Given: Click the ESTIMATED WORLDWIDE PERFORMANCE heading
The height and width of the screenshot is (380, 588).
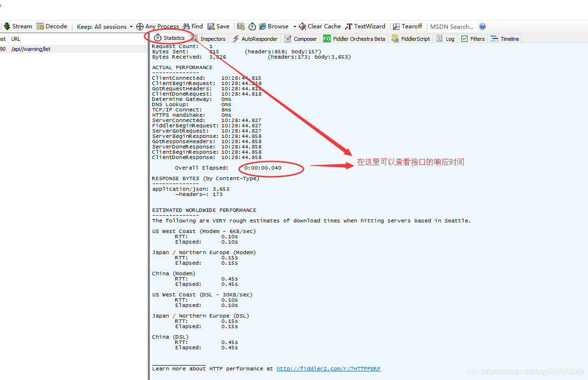Looking at the screenshot, I should [204, 210].
